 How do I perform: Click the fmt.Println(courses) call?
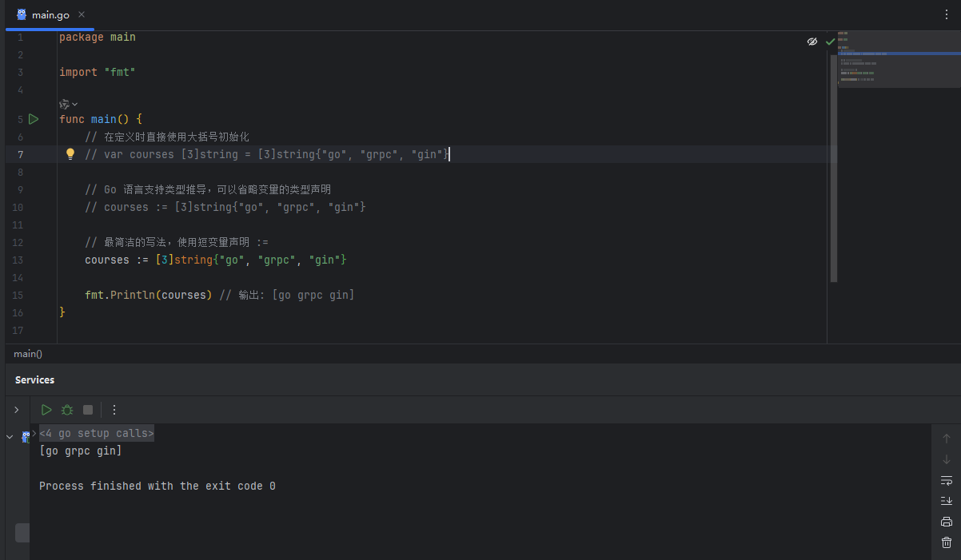tap(148, 295)
